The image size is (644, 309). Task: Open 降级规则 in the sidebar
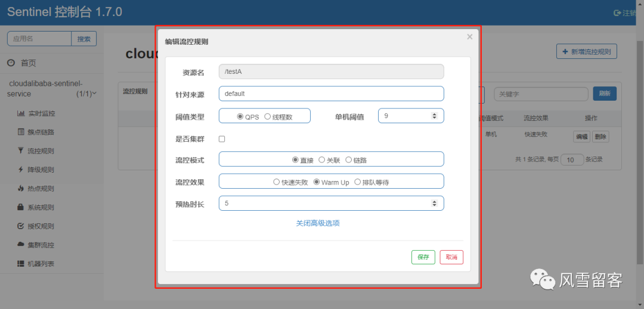tap(41, 170)
